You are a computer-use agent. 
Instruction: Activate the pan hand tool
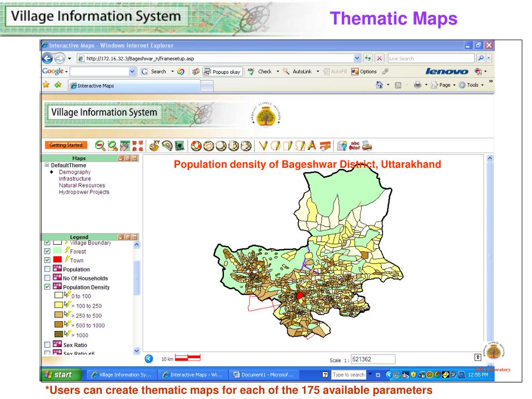[x=125, y=146]
